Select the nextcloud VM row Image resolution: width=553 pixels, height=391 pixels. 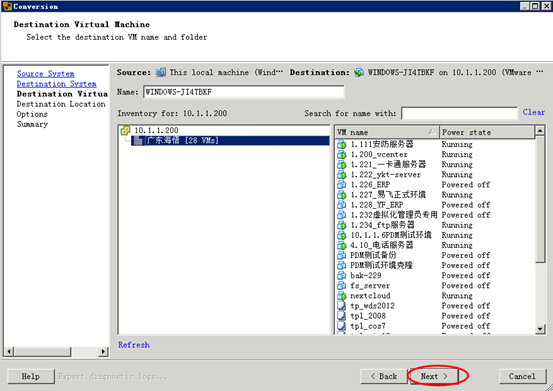pyautogui.click(x=434, y=295)
